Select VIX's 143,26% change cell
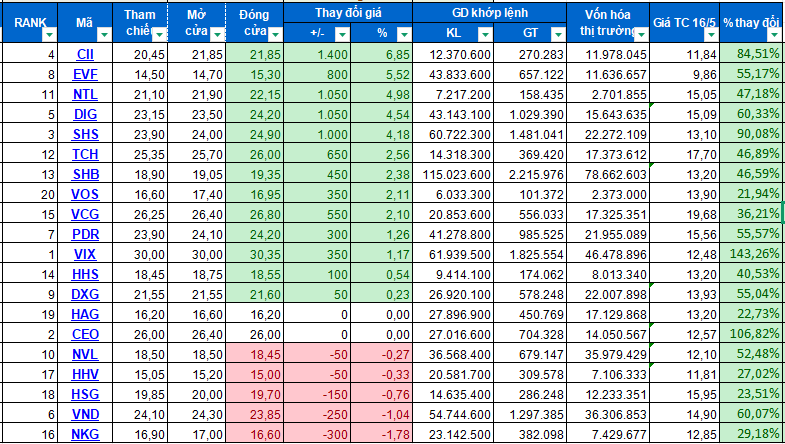This screenshot has height=444, width=785. pyautogui.click(x=752, y=254)
